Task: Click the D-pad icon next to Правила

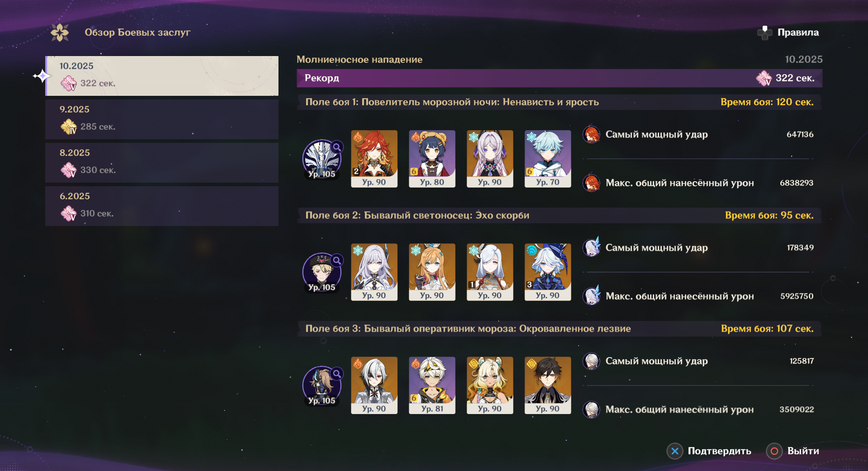Action: (x=764, y=33)
